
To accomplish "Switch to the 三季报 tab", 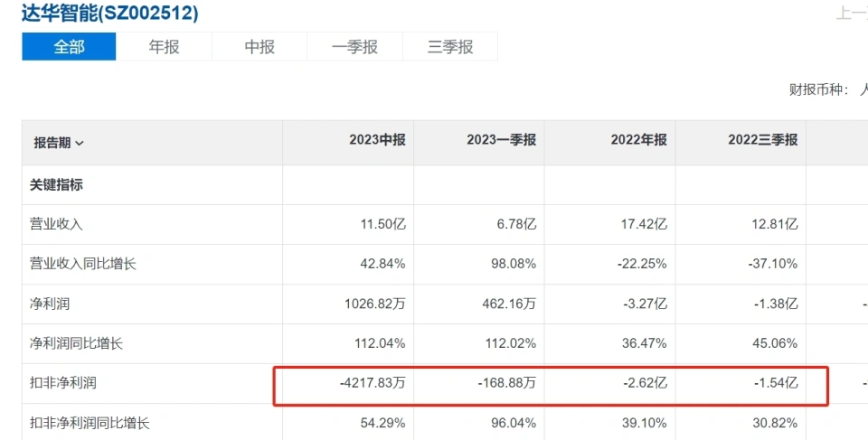I will tap(450, 47).
